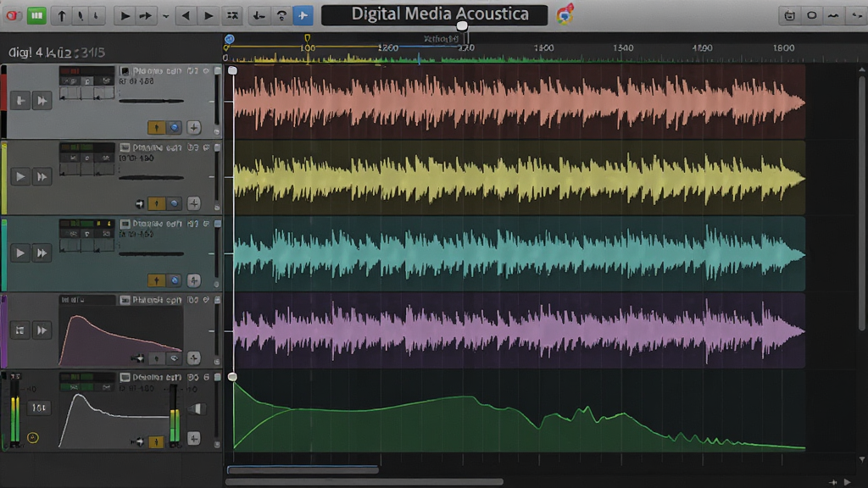
Task: Click the fast-forward button on the teal track
Action: tap(42, 252)
